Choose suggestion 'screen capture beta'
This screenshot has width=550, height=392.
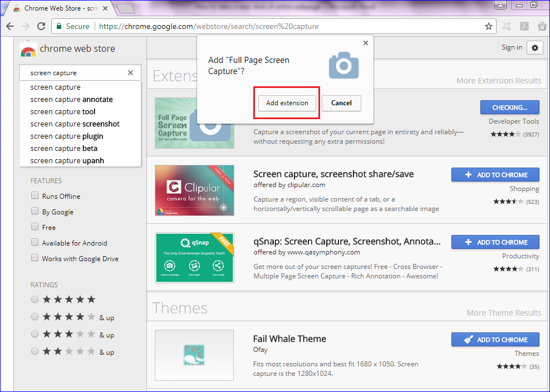point(80,149)
